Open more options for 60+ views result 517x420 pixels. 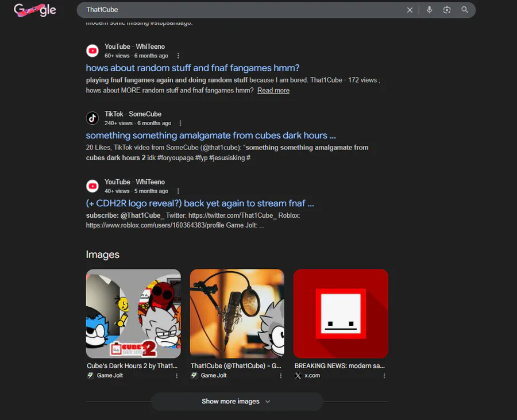click(178, 56)
